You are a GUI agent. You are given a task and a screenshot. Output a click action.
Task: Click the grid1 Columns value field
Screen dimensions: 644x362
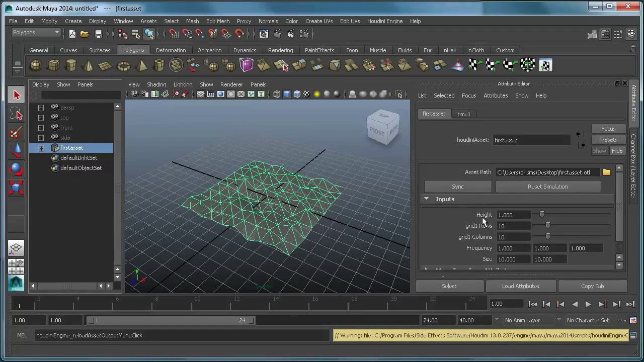click(513, 237)
